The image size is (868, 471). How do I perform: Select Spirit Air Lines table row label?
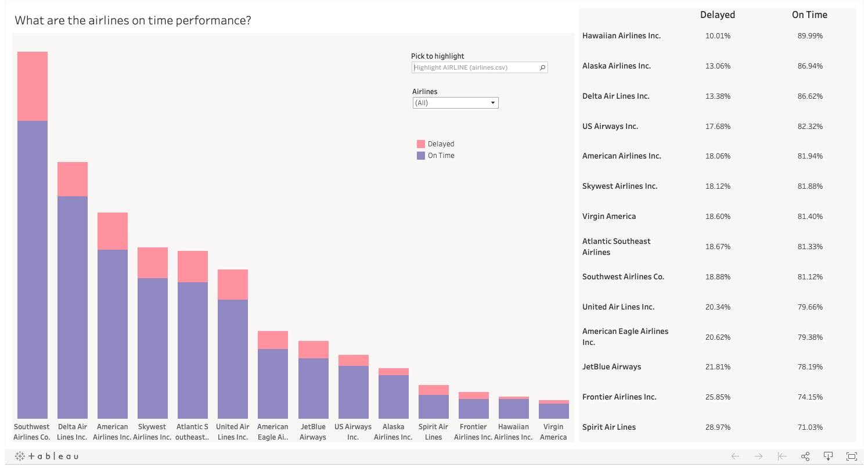[609, 427]
